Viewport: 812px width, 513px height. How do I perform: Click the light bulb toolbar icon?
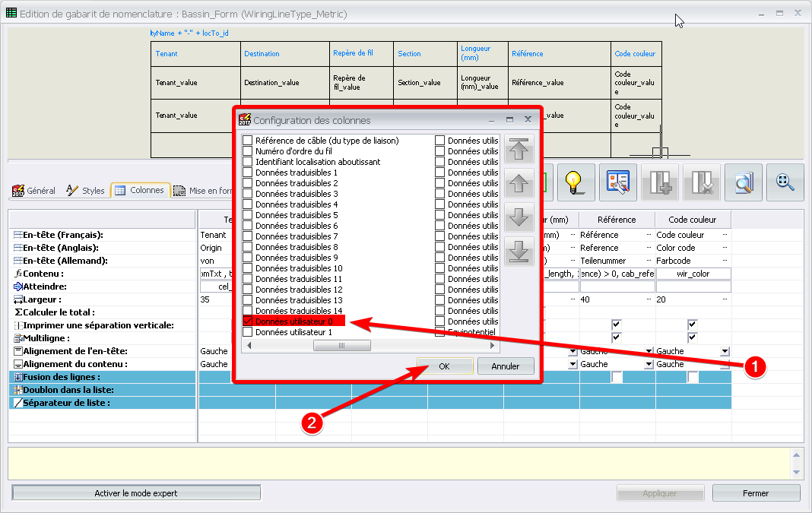[x=576, y=182]
